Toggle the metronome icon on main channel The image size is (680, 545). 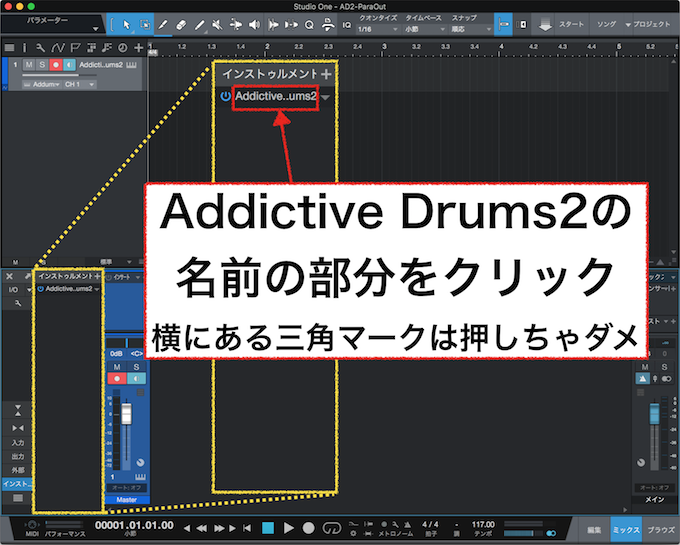(643, 379)
